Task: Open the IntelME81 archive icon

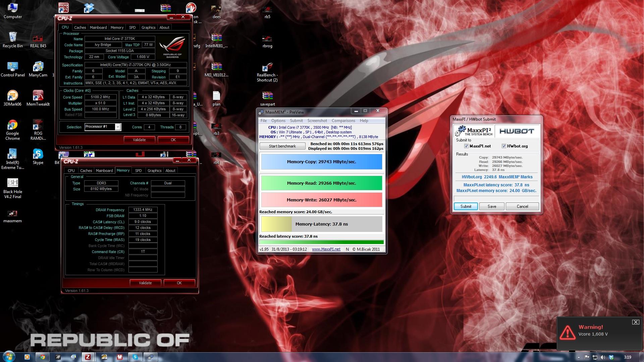Action: [x=216, y=41]
